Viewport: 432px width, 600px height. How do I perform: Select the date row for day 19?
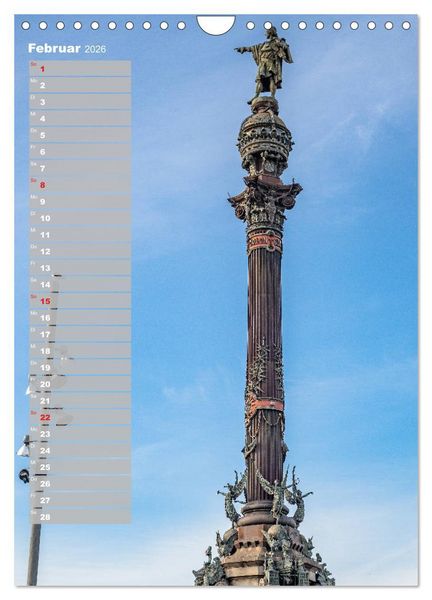point(80,367)
